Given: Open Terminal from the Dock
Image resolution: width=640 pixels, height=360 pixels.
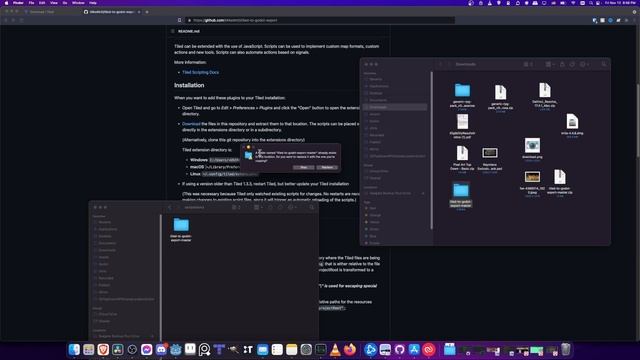Looking at the screenshot, I should point(321,350).
